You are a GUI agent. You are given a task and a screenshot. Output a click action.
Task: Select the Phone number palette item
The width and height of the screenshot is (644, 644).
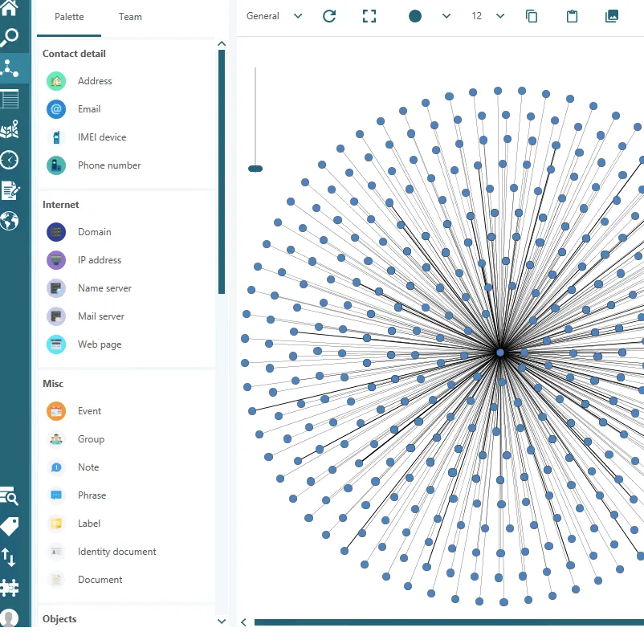pyautogui.click(x=108, y=165)
